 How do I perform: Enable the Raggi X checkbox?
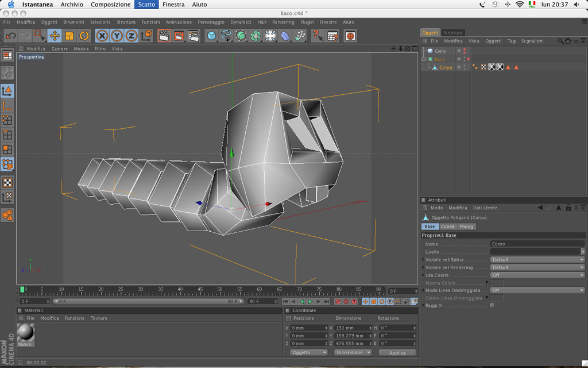[492, 305]
